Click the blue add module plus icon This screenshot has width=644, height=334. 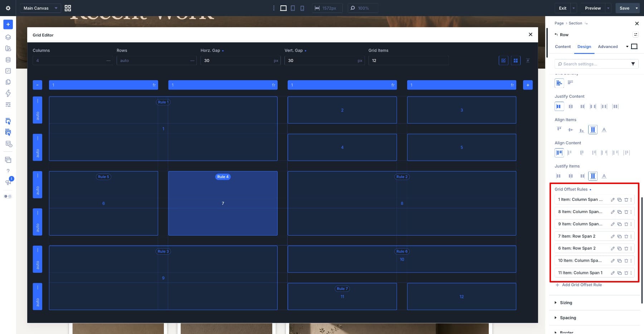click(x=8, y=24)
